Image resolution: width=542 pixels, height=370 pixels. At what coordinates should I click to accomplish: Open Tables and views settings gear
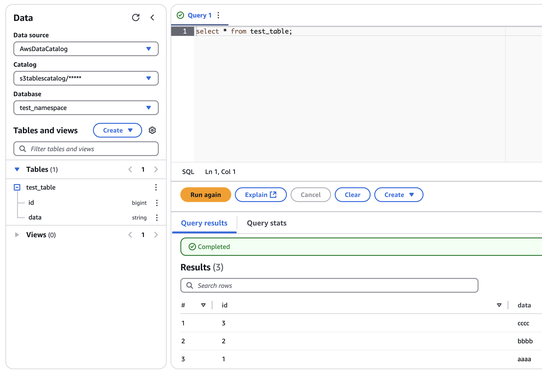152,130
